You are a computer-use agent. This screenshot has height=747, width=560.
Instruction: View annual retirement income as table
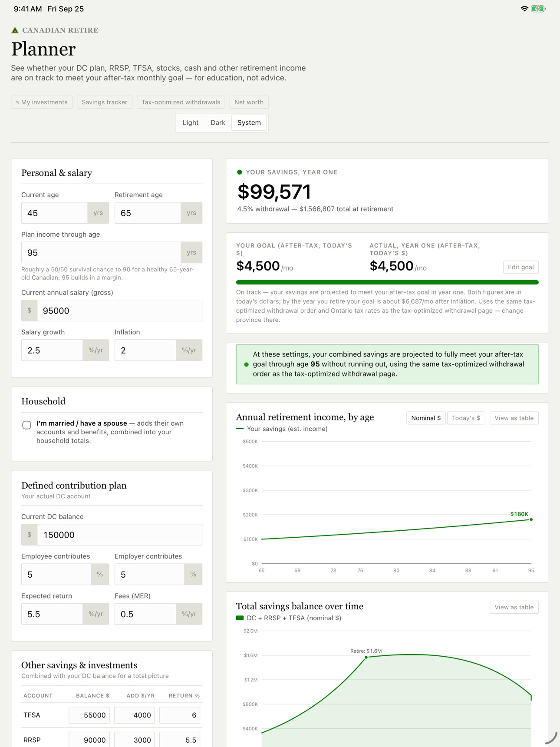514,418
